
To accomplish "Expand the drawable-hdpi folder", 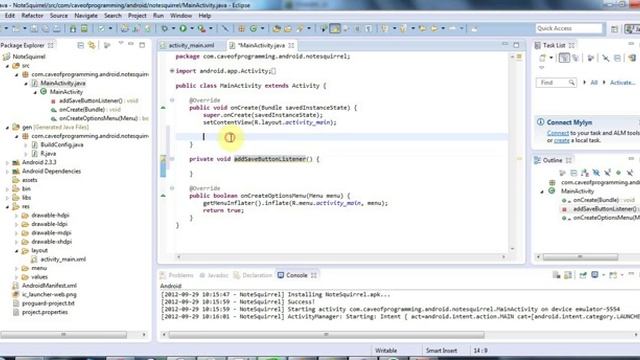I will click(x=17, y=215).
